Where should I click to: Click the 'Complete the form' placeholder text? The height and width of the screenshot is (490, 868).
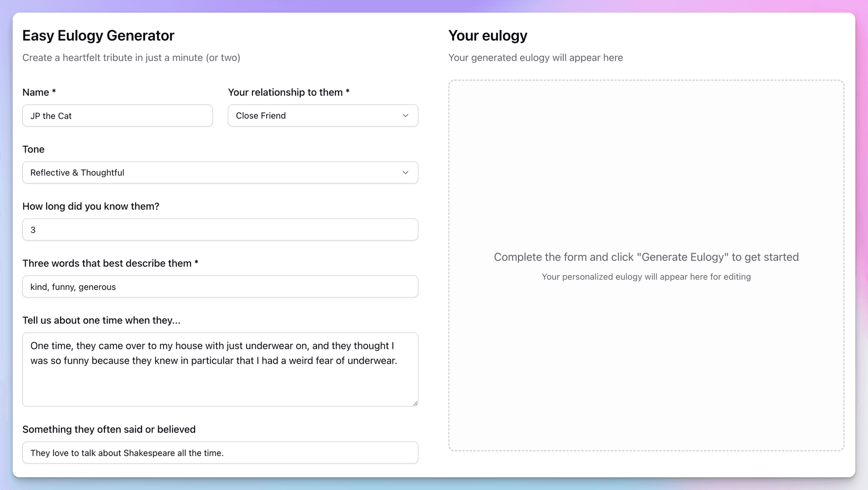click(646, 257)
